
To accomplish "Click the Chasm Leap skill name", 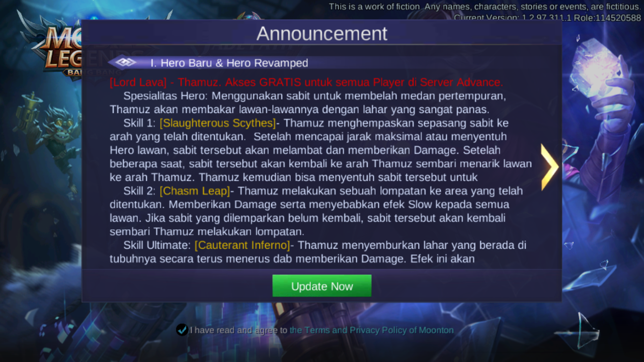I will (x=195, y=191).
